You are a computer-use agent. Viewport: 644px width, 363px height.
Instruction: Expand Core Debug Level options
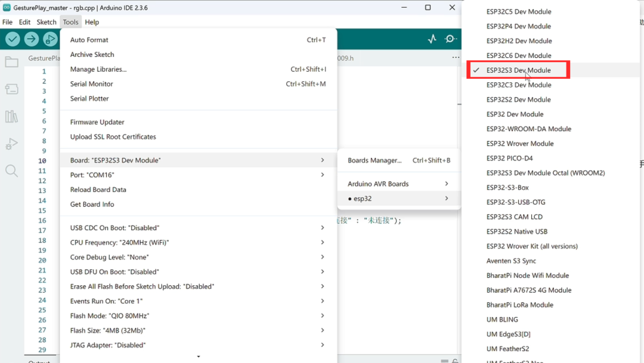tap(199, 257)
